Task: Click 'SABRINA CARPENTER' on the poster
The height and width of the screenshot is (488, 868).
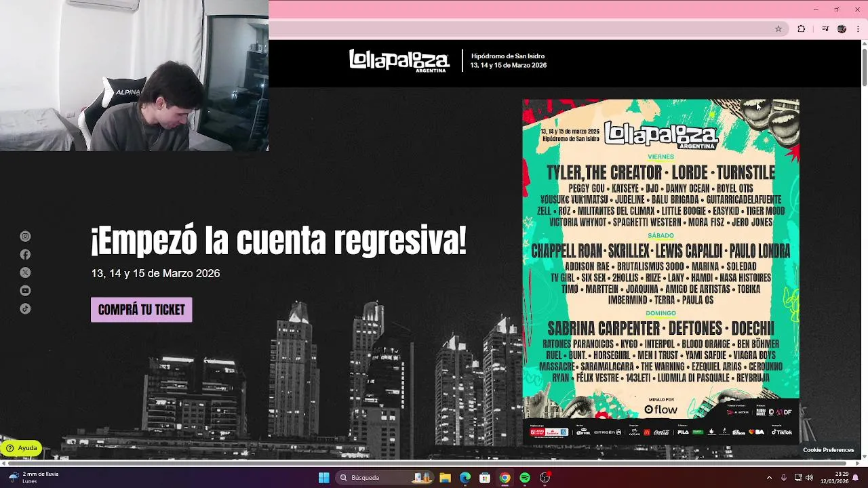Action: 604,329
